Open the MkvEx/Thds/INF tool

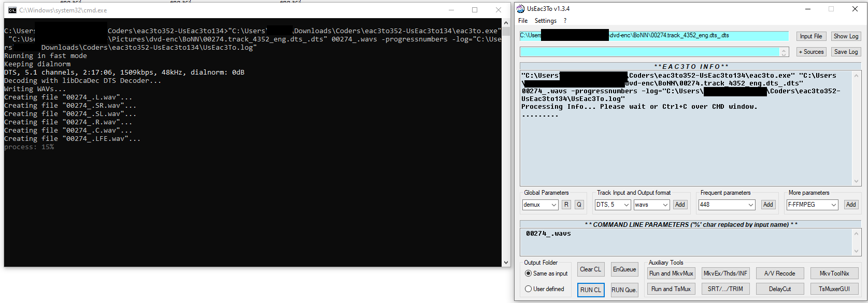click(x=725, y=273)
